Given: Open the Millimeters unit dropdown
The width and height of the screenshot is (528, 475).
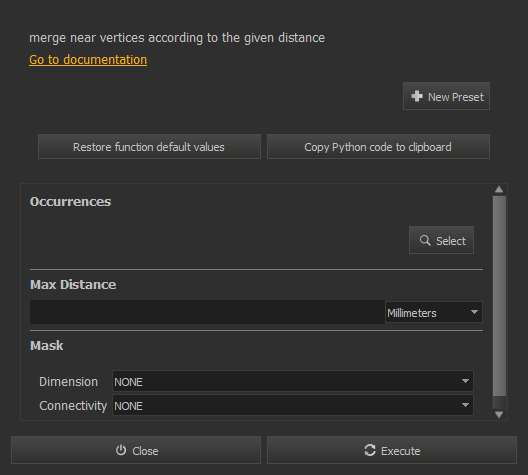Looking at the screenshot, I should point(434,312).
